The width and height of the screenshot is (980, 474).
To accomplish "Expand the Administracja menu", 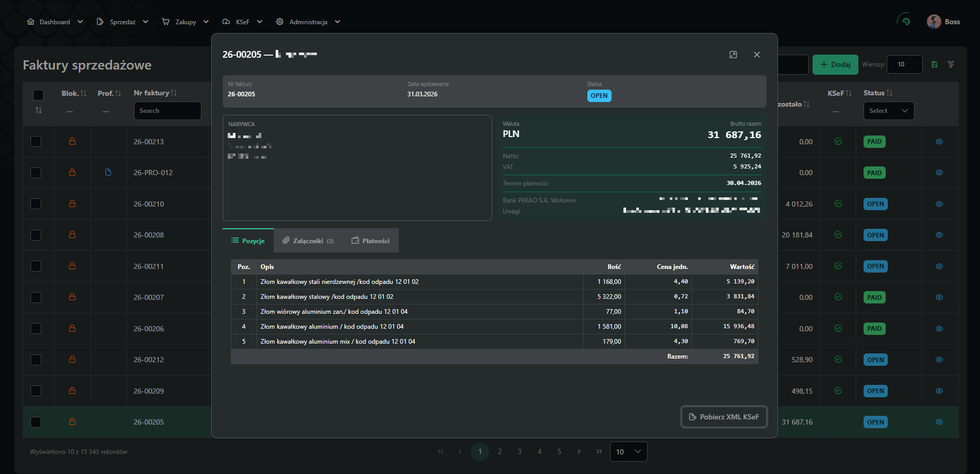I will click(x=308, y=22).
